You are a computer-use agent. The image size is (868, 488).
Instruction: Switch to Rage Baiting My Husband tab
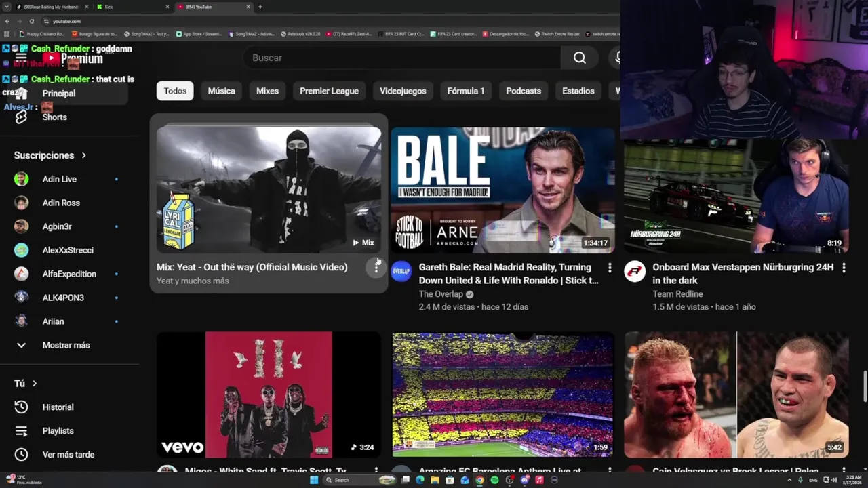51,7
